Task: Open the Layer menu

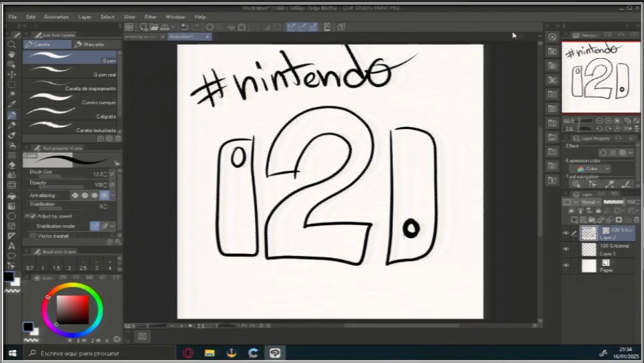Action: point(85,17)
